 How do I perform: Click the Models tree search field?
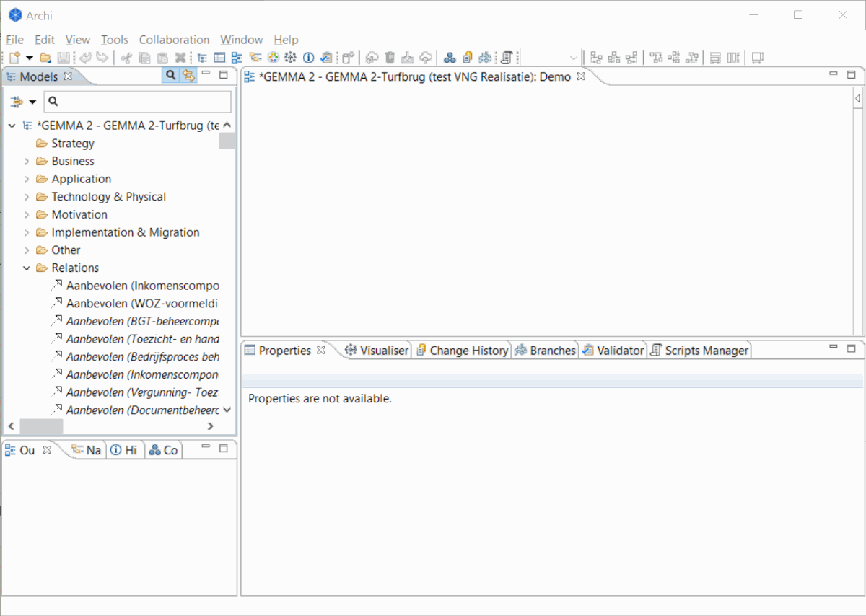(138, 102)
